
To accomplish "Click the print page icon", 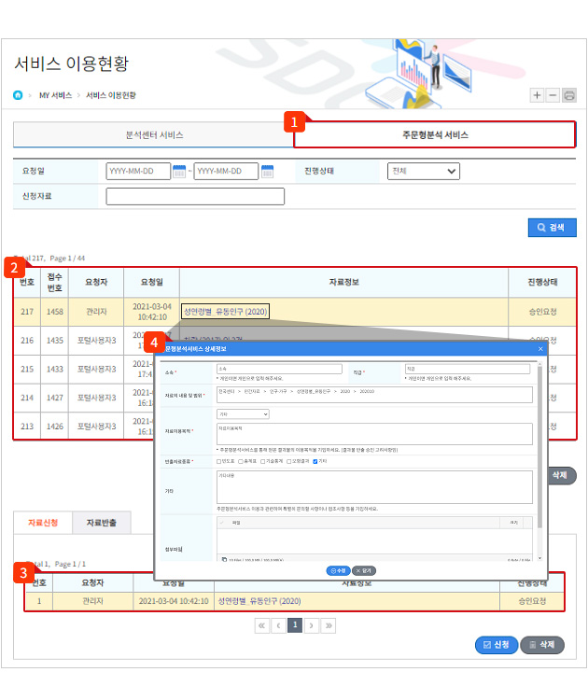I will click(x=568, y=95).
